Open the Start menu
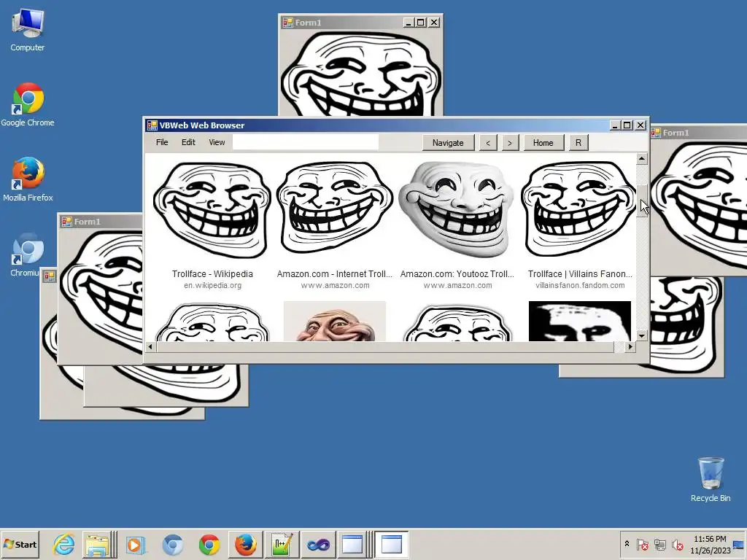747x560 pixels. (20, 544)
